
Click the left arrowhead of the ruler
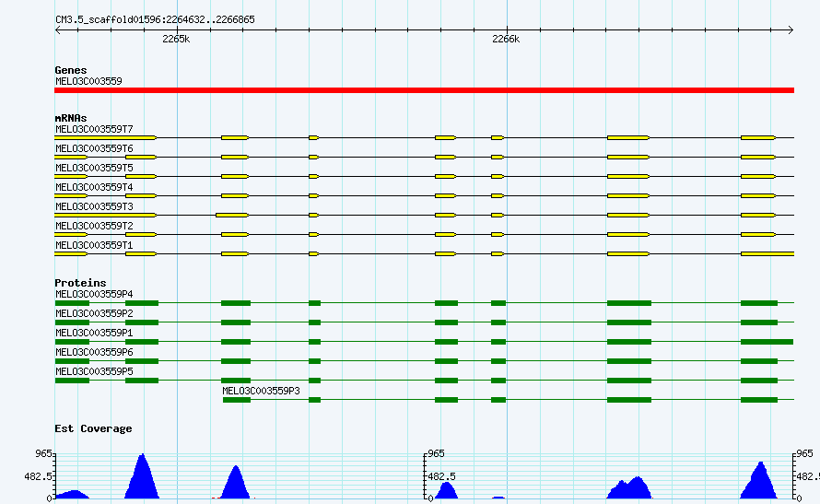coord(58,30)
